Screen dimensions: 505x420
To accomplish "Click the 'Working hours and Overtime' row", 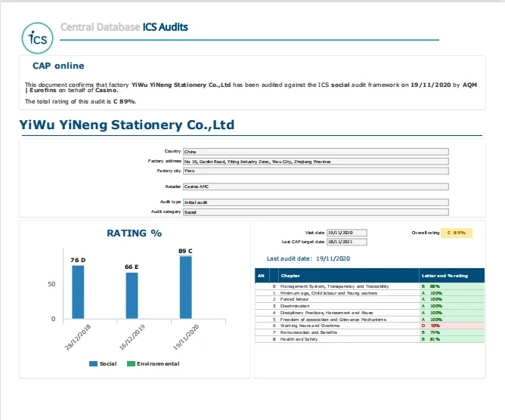I will [370, 326].
